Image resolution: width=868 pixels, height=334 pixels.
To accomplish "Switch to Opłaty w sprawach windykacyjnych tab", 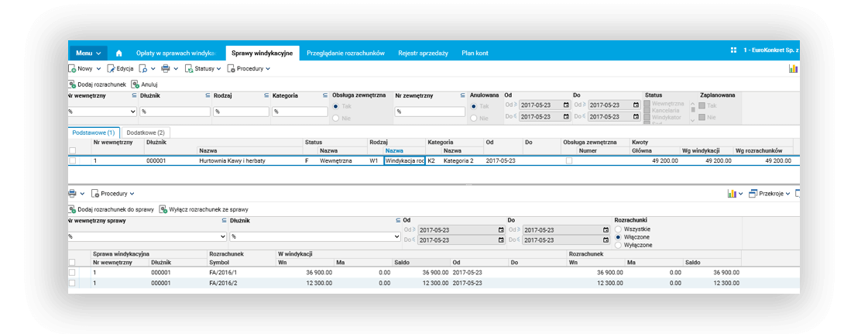I will pos(176,53).
